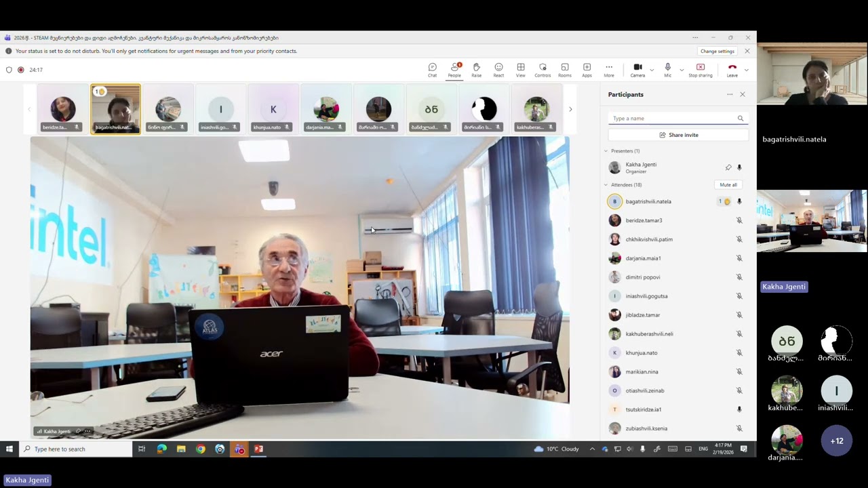Open the React emoji options
The height and width of the screenshot is (488, 868).
[x=498, y=70]
